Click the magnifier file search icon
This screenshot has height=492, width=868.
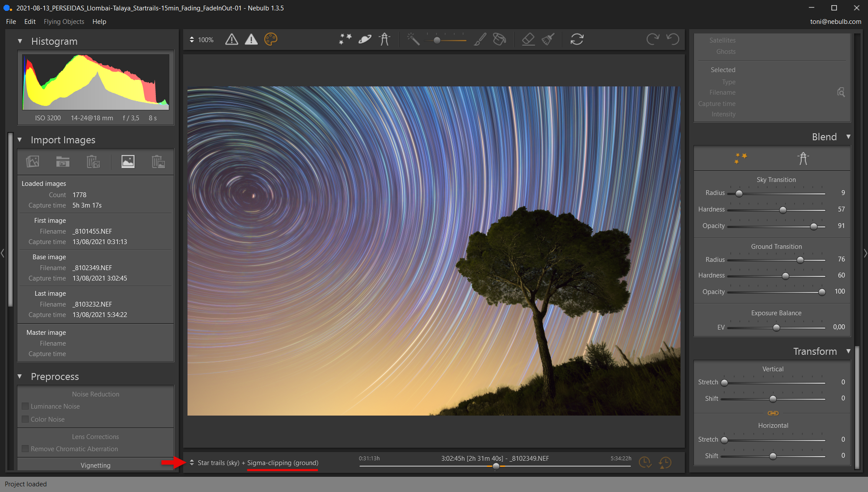(x=841, y=92)
